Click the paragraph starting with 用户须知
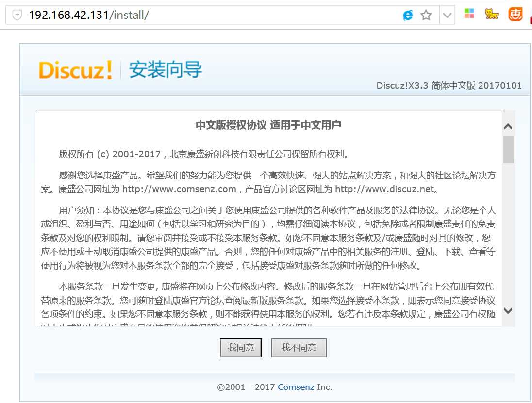The width and height of the screenshot is (532, 403). [268, 238]
